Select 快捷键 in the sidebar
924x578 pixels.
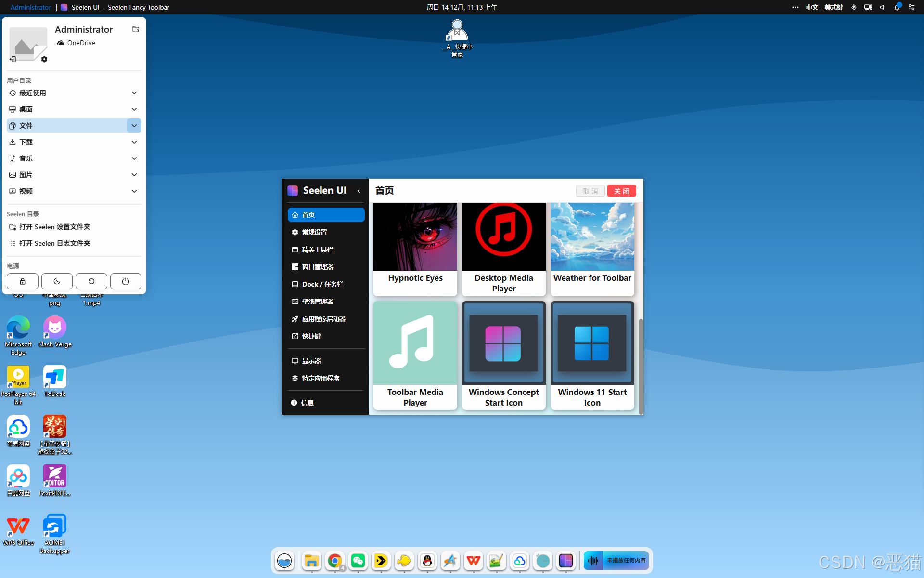pyautogui.click(x=311, y=336)
